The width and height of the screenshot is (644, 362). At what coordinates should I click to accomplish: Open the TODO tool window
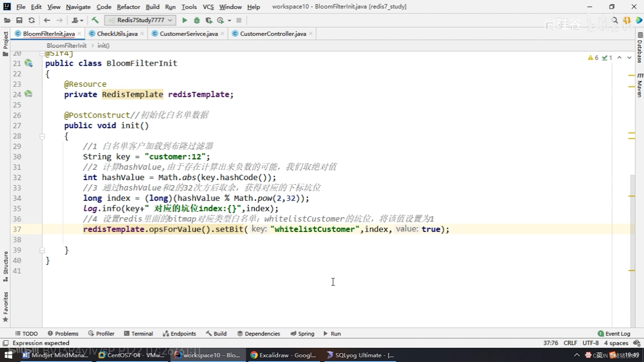tap(26, 334)
